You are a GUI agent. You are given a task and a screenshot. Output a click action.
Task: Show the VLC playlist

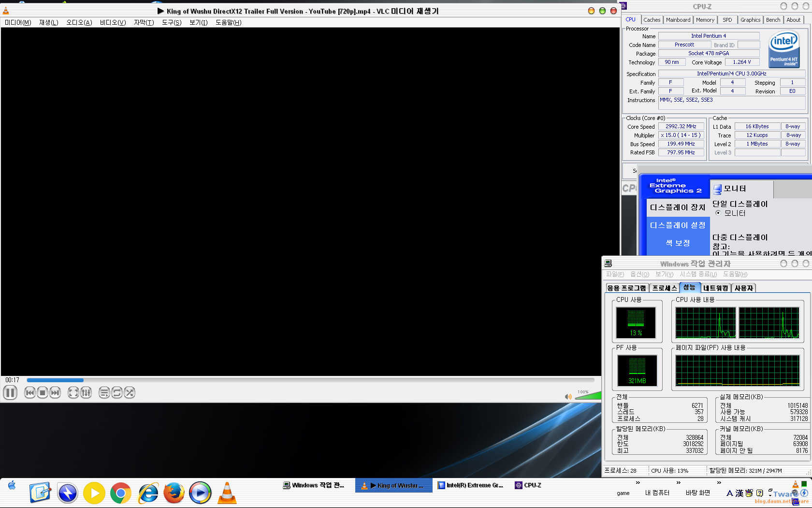104,393
